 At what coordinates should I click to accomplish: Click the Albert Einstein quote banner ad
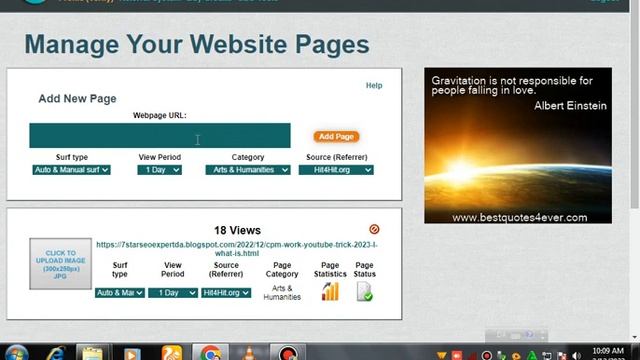[x=518, y=146]
